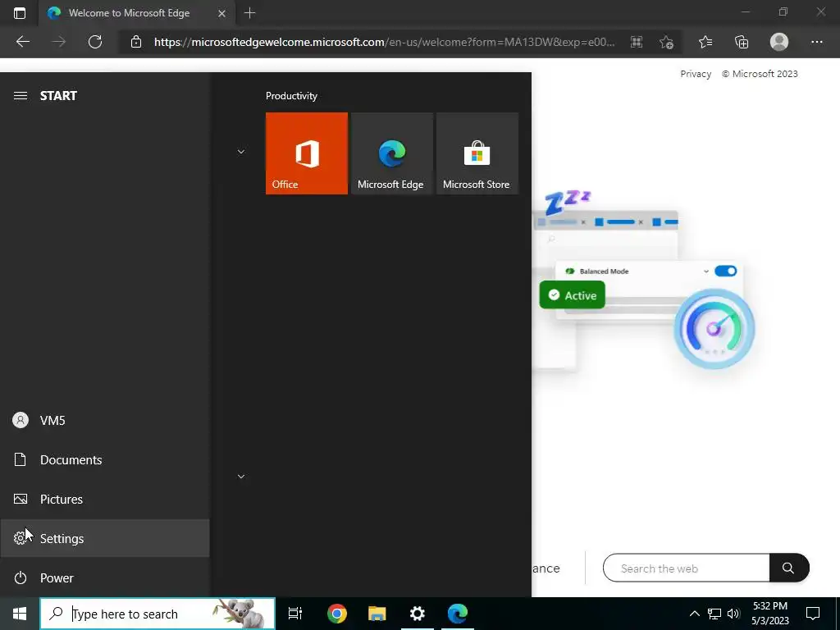Click the Windows Start button
The width and height of the screenshot is (840, 630).
click(20, 614)
